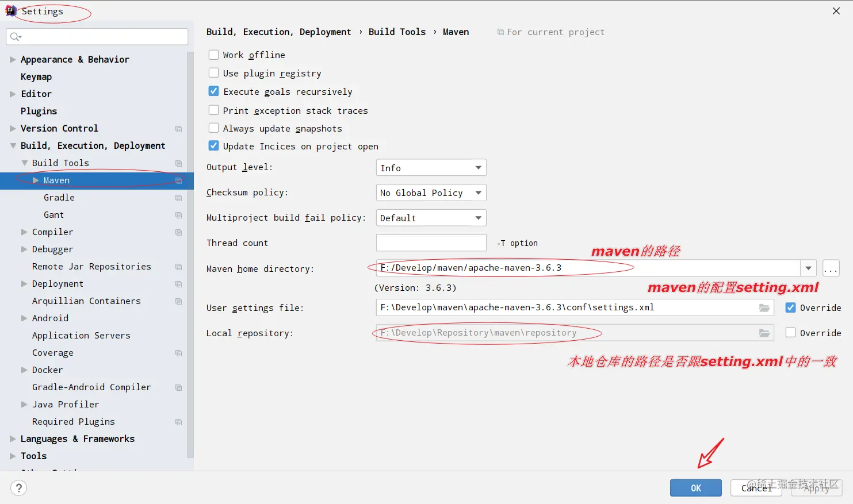
Task: Click the IntelliJ app icon in title bar
Action: (x=11, y=11)
